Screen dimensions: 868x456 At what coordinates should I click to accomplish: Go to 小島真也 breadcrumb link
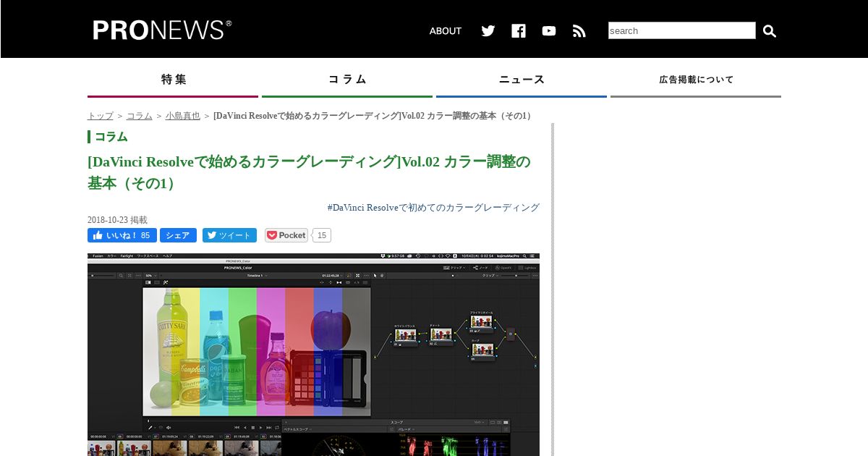coord(183,116)
